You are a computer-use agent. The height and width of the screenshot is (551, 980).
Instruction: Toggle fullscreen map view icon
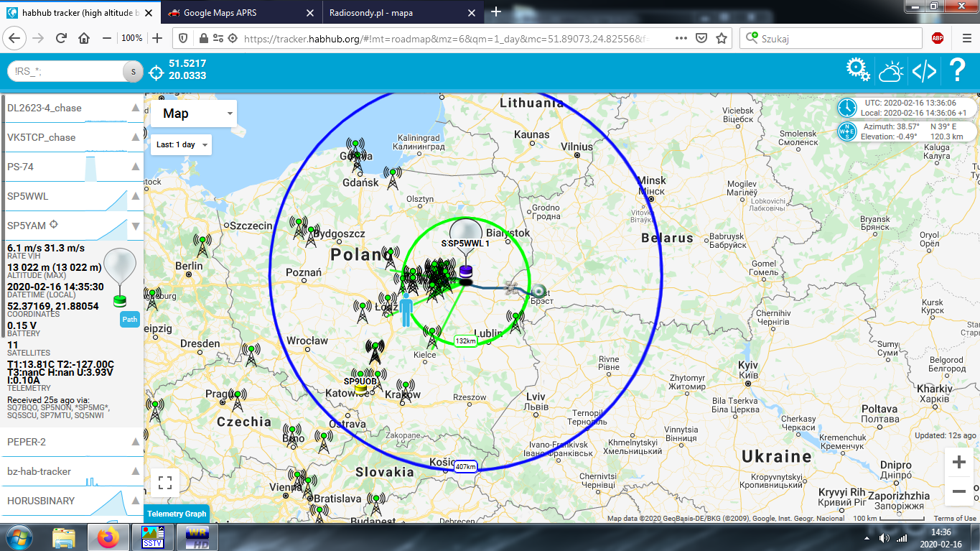[165, 483]
